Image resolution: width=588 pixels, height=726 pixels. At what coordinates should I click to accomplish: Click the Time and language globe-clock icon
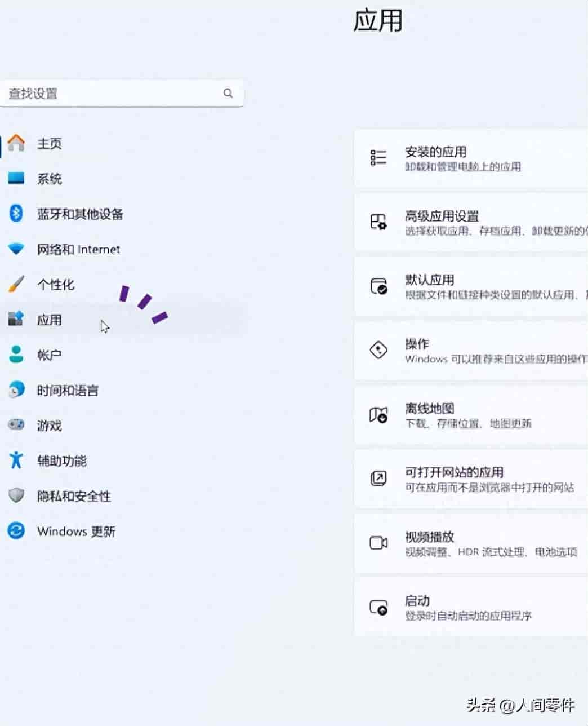pos(16,389)
